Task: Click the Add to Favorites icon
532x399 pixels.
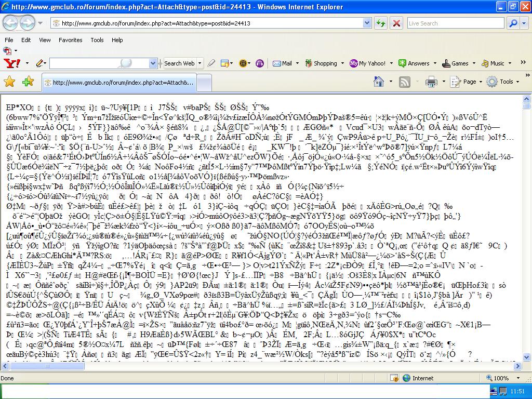Action: click(x=28, y=82)
